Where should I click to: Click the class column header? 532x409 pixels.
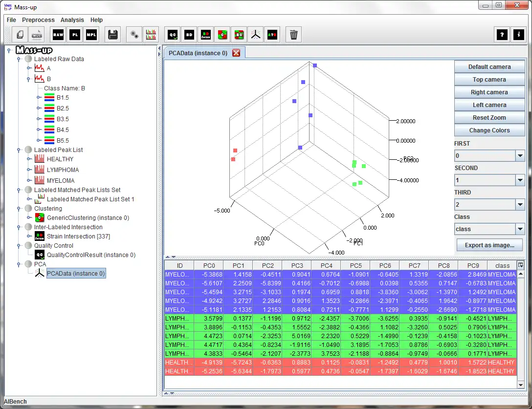502,265
